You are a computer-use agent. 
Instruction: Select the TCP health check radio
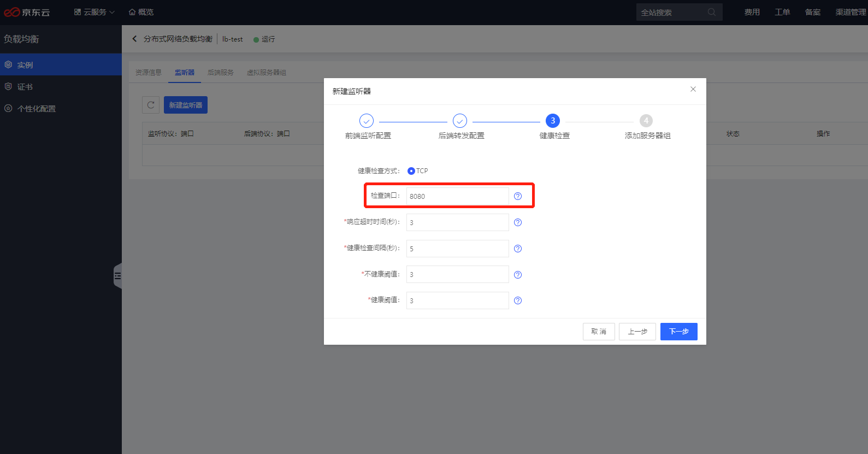(411, 171)
